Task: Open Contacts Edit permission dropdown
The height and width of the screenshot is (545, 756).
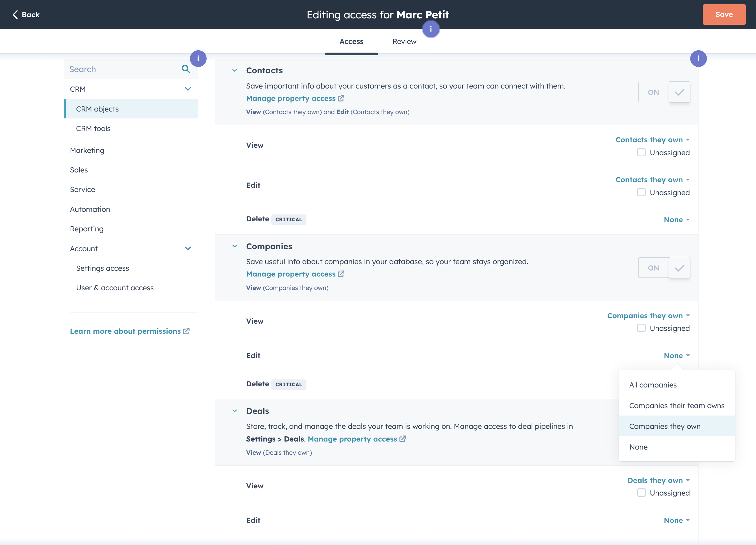Action: pyautogui.click(x=652, y=180)
